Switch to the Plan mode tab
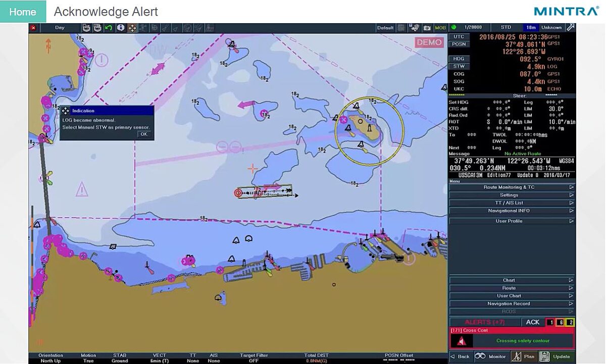 (524, 356)
